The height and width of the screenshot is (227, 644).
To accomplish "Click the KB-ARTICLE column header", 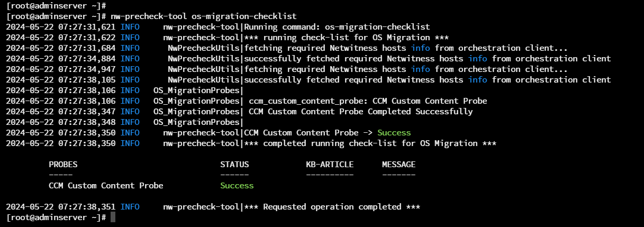I will click(x=329, y=165).
